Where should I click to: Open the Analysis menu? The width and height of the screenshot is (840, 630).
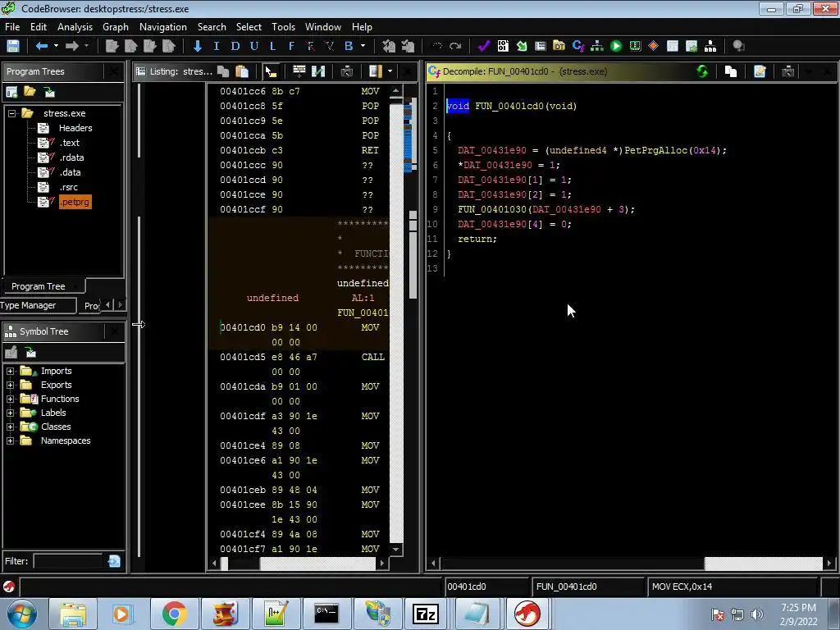point(75,27)
